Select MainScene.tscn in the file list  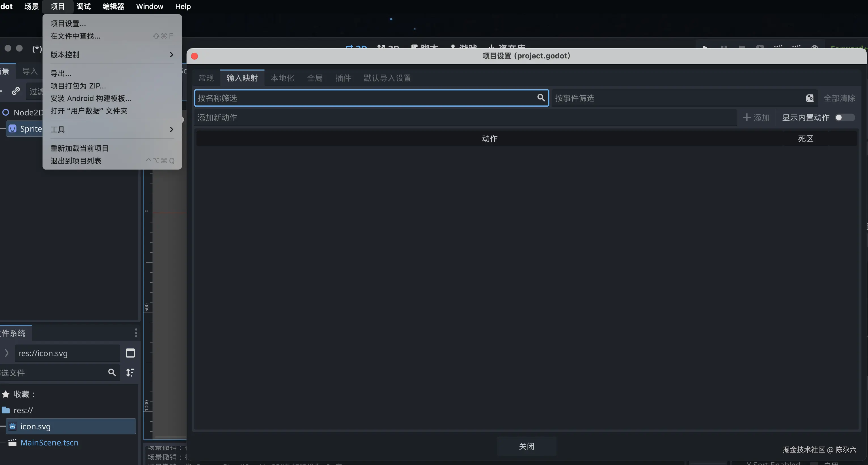[49, 442]
